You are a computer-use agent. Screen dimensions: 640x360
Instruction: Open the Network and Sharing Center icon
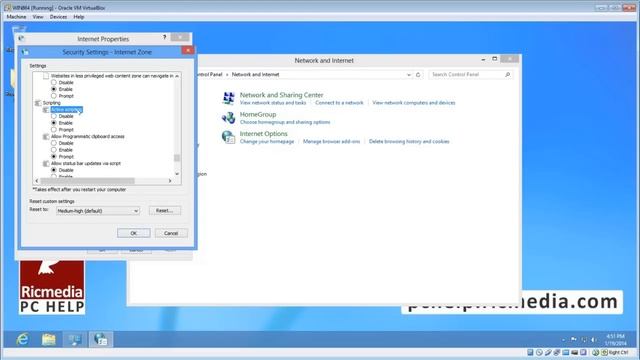click(x=228, y=98)
